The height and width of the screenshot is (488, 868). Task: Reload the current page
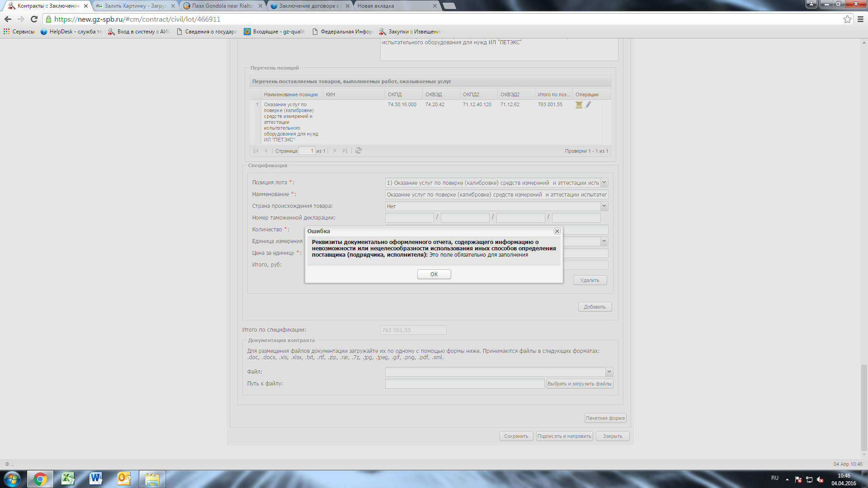pos(34,19)
